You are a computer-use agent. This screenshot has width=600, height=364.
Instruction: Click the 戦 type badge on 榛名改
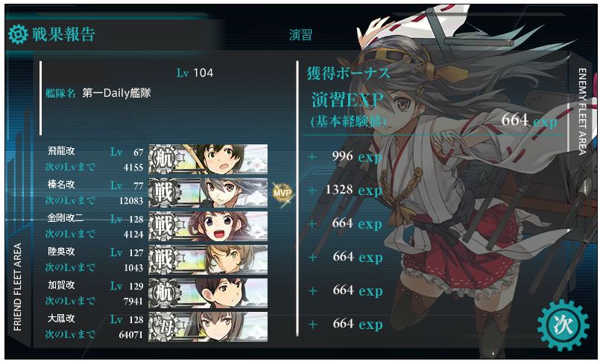click(164, 192)
